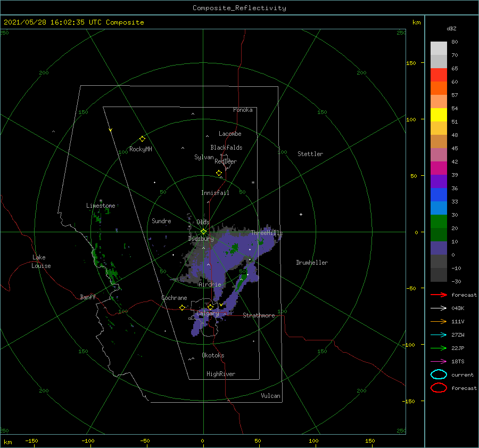
Task: Click the Lacombe label
Action: click(x=230, y=134)
